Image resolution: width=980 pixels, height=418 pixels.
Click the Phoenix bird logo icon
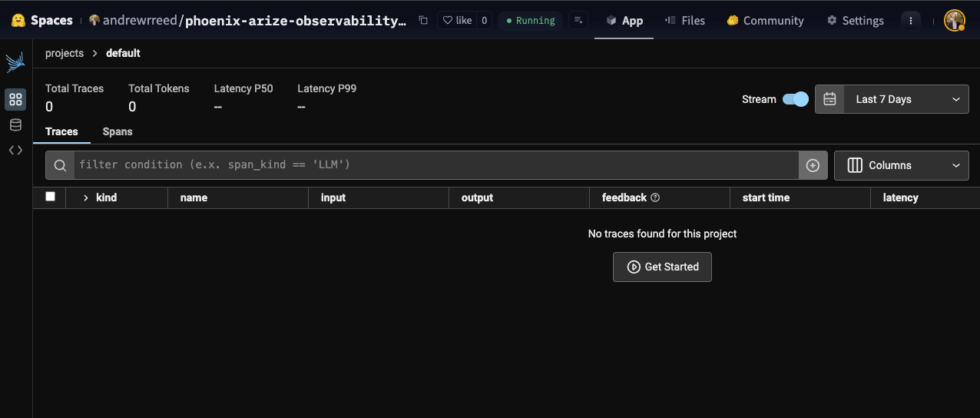pos(15,62)
